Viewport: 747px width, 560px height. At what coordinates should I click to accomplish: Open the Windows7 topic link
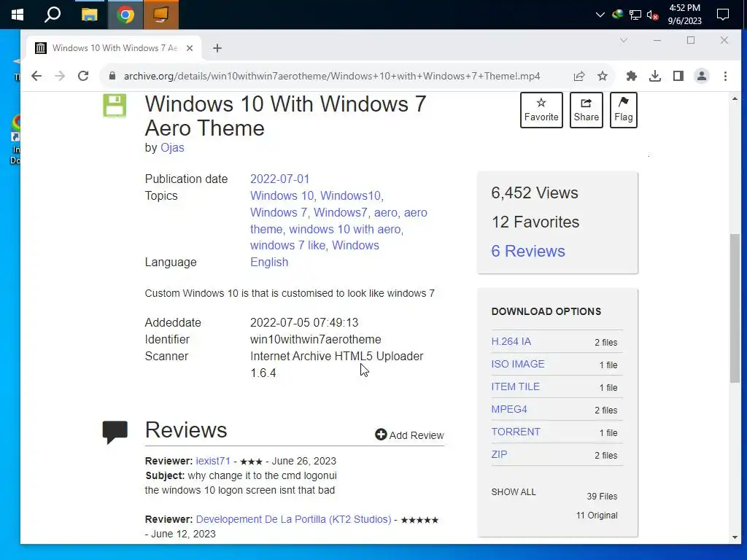341,212
